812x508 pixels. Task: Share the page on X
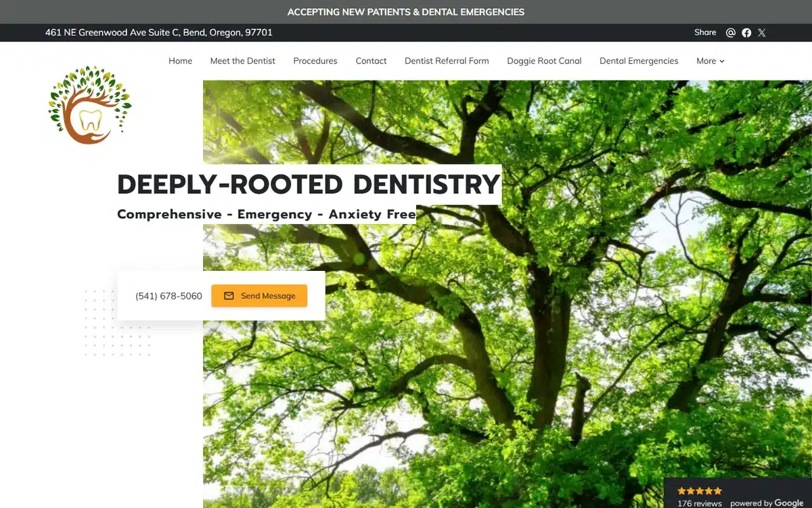coord(762,33)
